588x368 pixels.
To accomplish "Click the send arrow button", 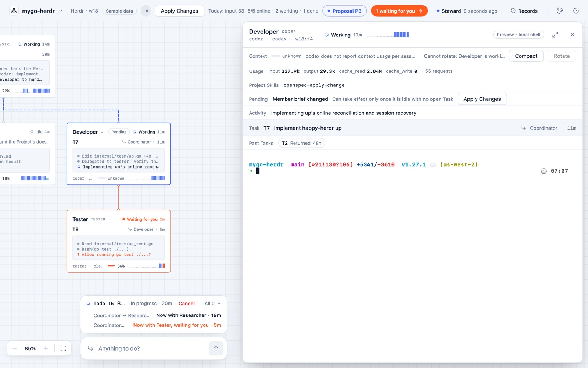I will click(216, 348).
